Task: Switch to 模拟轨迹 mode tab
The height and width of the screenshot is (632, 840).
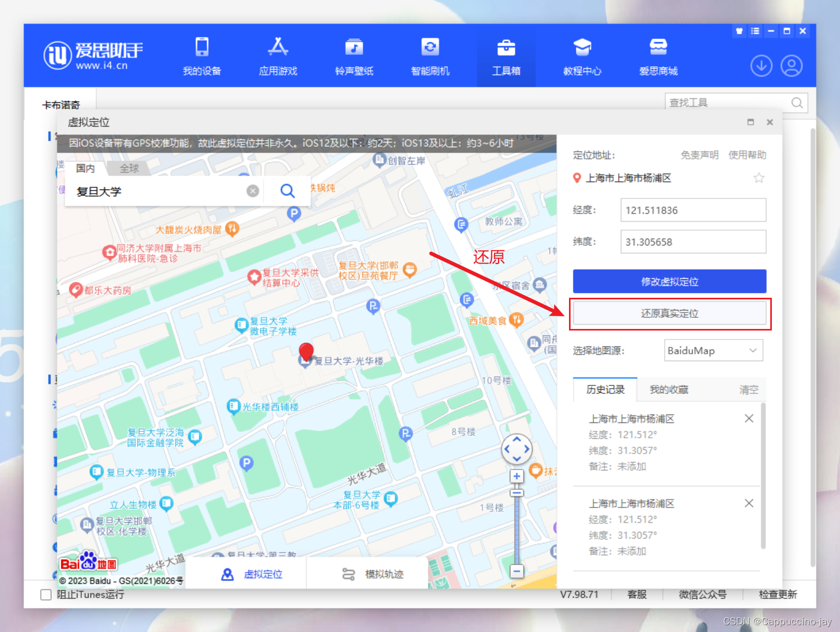Action: 373,574
